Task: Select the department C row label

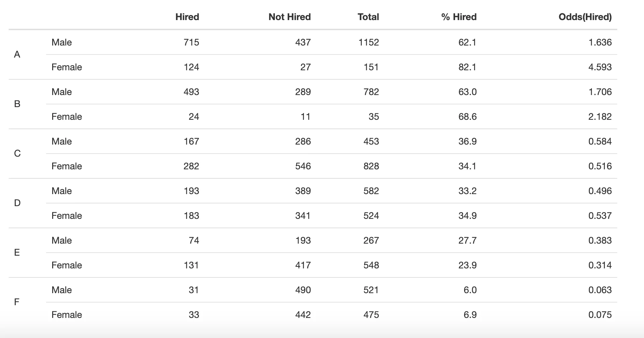Action: (17, 154)
